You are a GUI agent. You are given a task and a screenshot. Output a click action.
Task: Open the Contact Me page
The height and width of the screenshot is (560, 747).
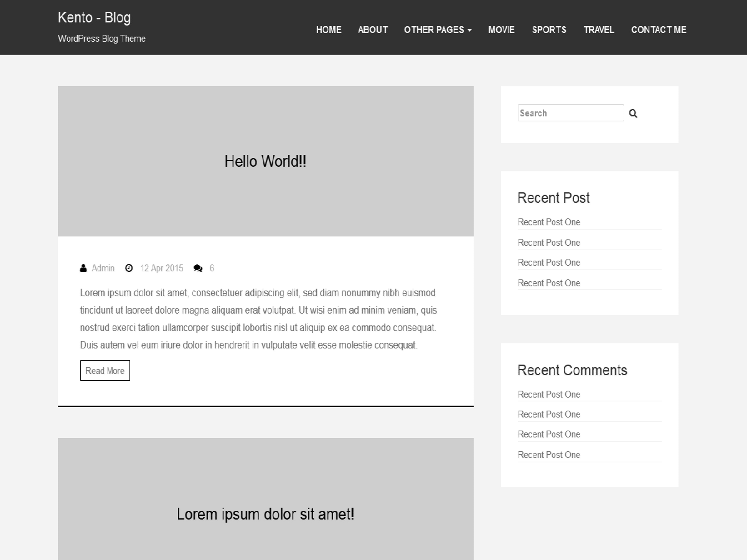(x=659, y=29)
